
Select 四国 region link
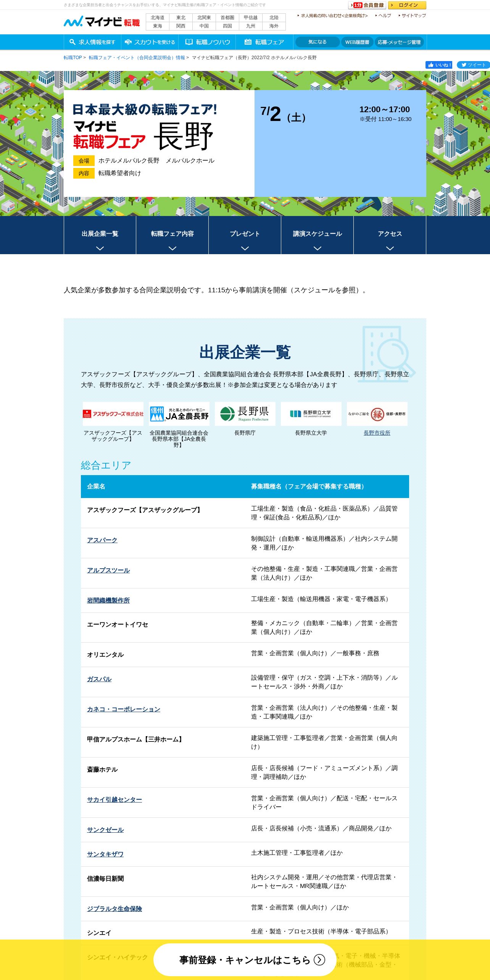coord(227,26)
